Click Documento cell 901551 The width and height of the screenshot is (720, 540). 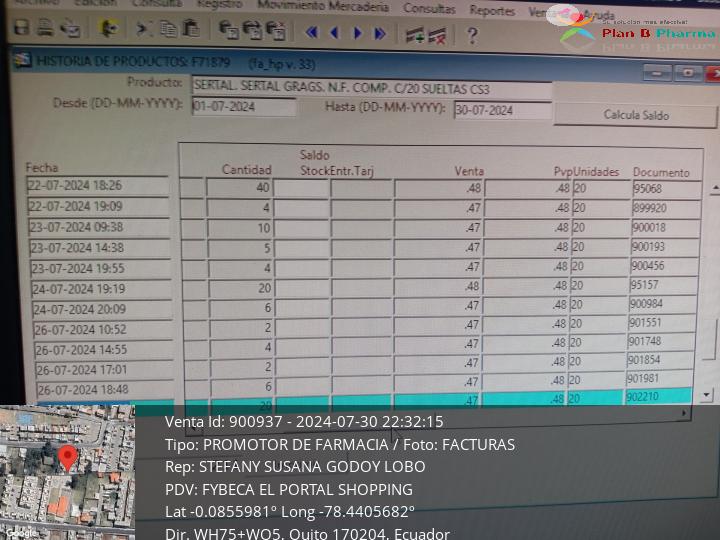point(662,323)
